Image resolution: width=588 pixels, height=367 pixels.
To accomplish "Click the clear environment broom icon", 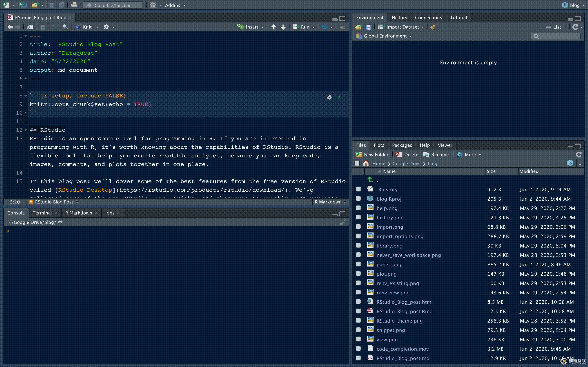I will click(x=433, y=27).
